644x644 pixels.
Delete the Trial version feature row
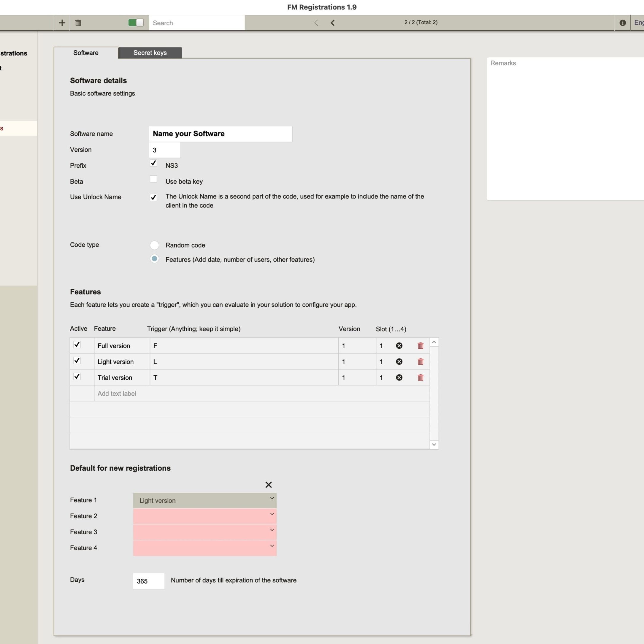click(420, 378)
